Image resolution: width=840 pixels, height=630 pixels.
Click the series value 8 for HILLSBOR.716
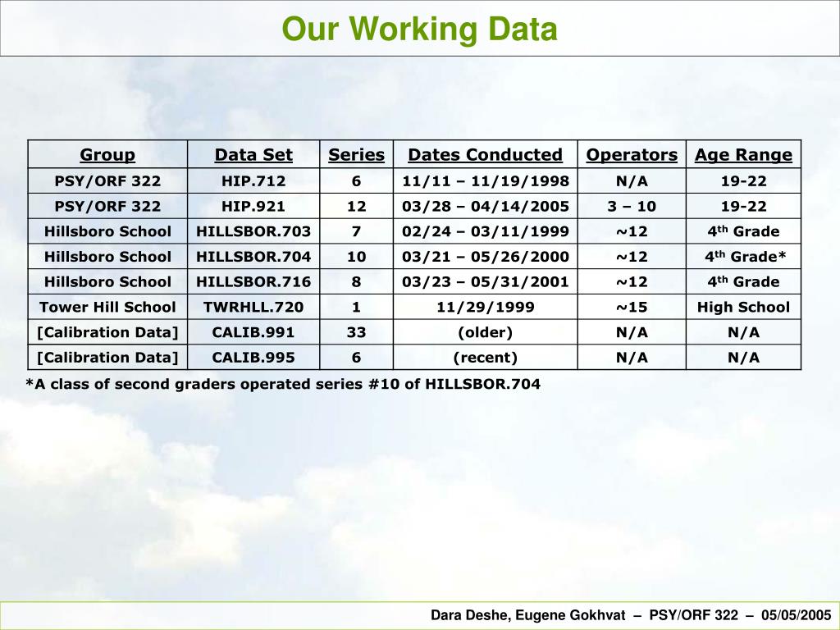click(356, 282)
